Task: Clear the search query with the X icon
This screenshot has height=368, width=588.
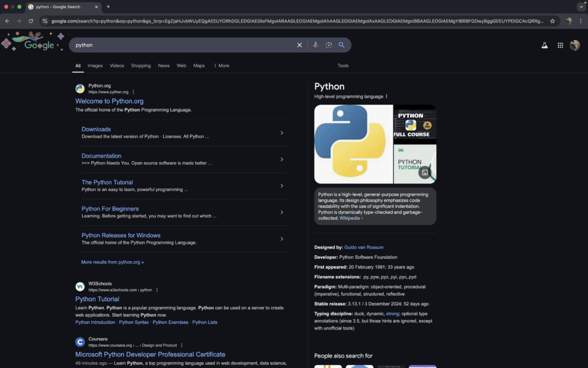Action: pyautogui.click(x=299, y=45)
